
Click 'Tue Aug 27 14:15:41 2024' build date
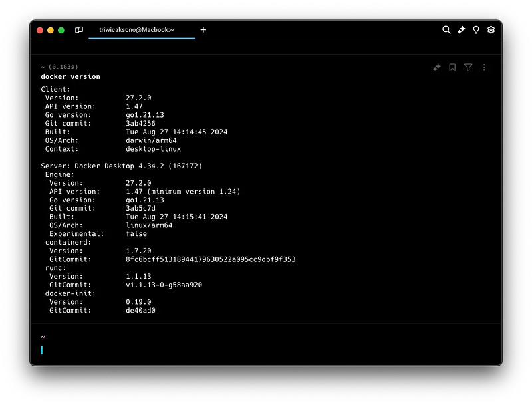[x=177, y=217]
